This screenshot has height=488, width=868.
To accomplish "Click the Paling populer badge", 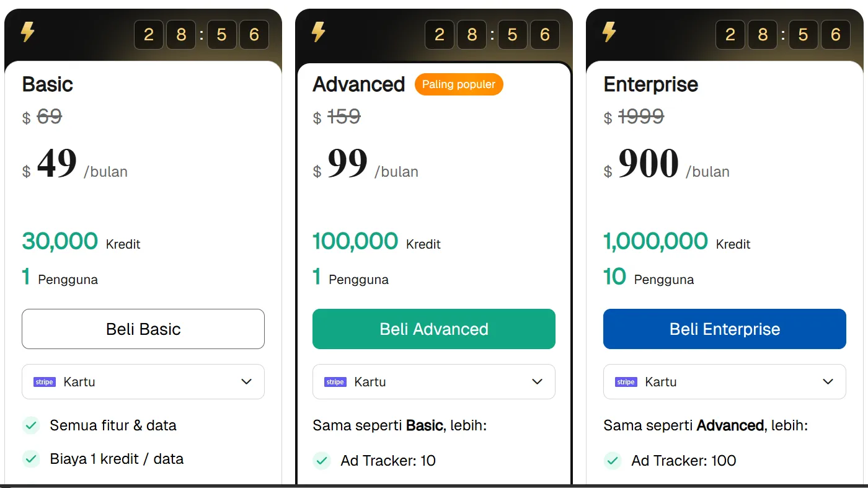I will click(459, 84).
